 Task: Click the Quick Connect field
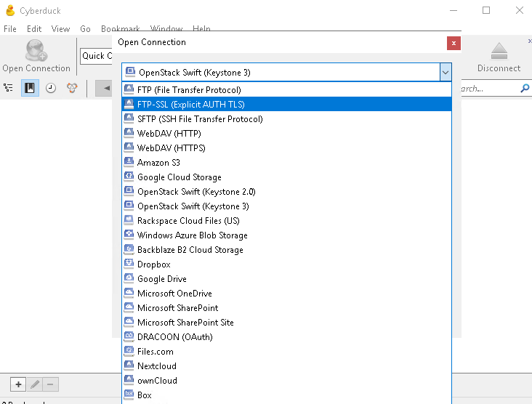coord(97,56)
